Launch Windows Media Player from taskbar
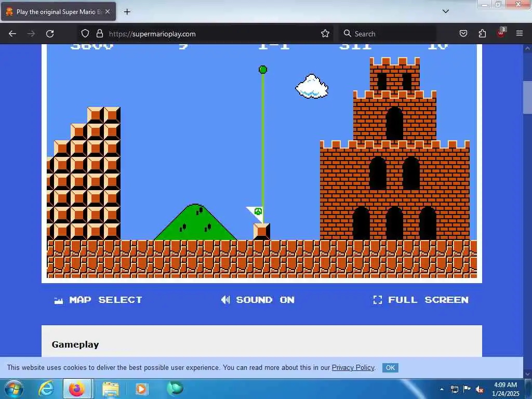This screenshot has width=532, height=399. [x=141, y=389]
